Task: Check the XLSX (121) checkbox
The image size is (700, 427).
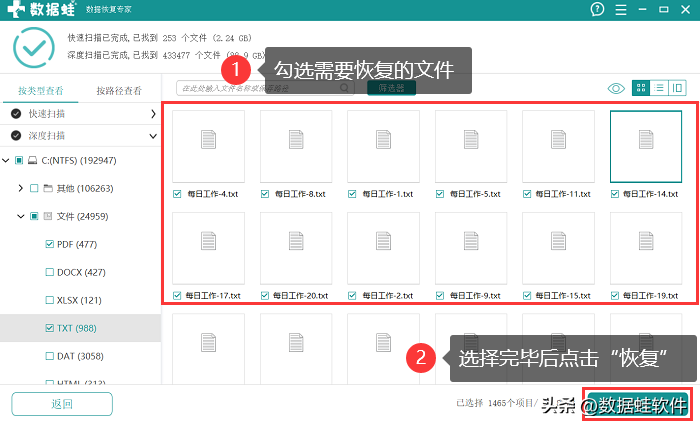Action: [x=50, y=300]
